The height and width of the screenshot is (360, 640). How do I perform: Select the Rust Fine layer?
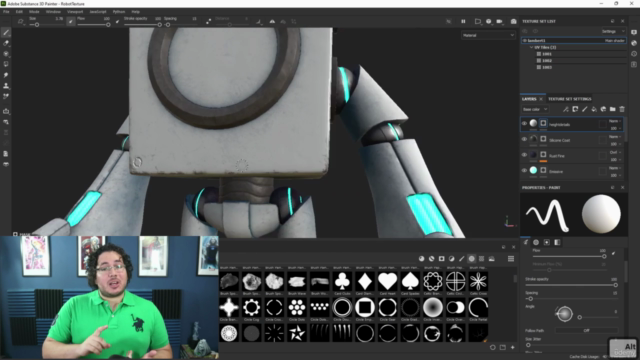coord(572,155)
